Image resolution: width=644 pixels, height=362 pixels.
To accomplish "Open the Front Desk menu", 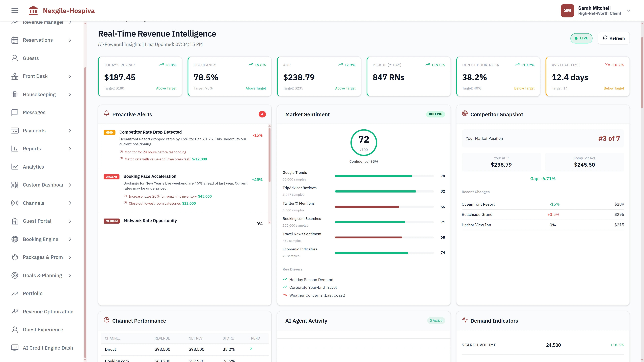I will [x=35, y=76].
